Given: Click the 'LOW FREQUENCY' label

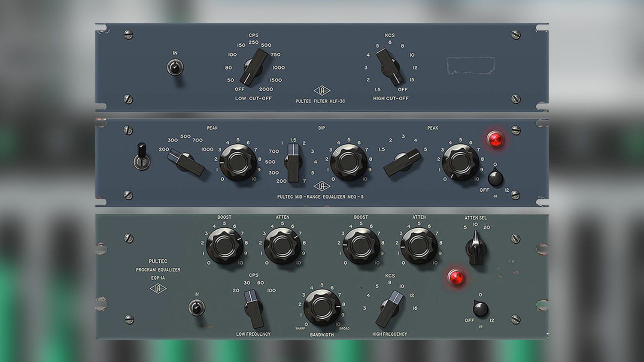Looking at the screenshot, I should coord(253,334).
